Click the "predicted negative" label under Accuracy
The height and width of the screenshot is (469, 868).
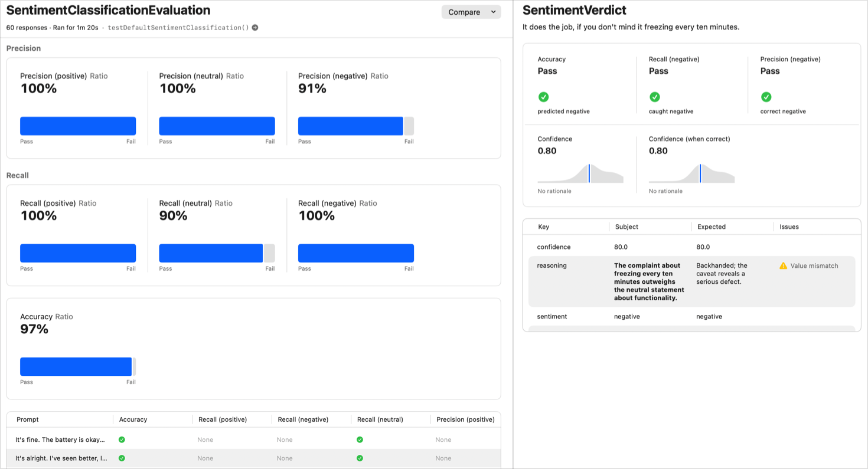[x=563, y=111]
